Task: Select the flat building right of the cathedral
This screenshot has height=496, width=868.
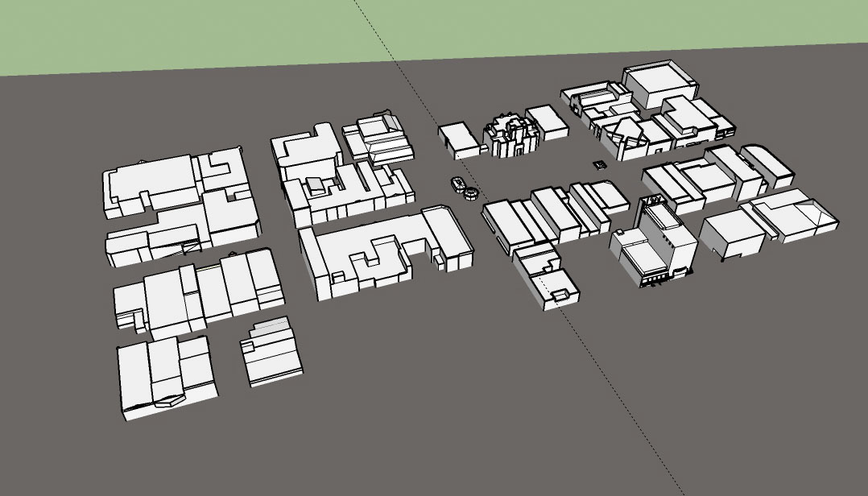Action: pyautogui.click(x=548, y=121)
